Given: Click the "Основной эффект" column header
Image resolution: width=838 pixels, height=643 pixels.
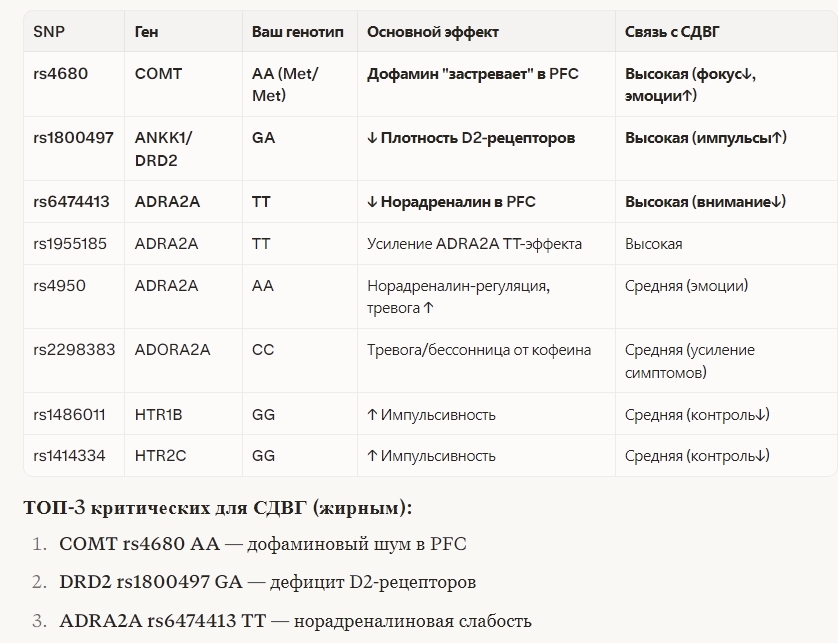Looking at the screenshot, I should (433, 32).
